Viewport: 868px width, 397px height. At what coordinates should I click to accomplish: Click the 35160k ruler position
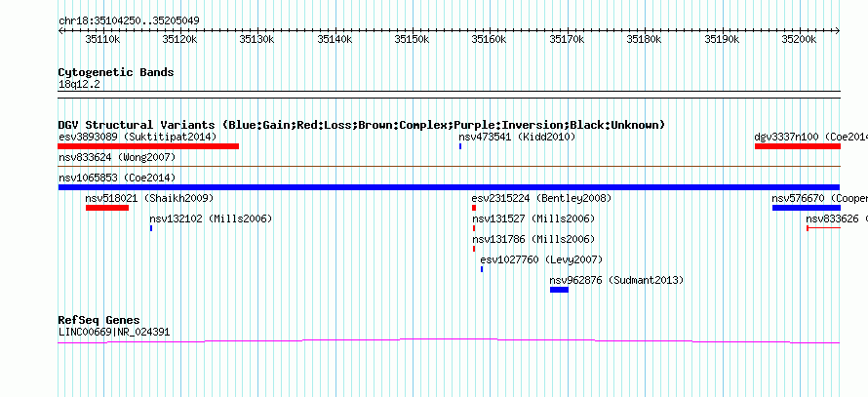tap(490, 39)
